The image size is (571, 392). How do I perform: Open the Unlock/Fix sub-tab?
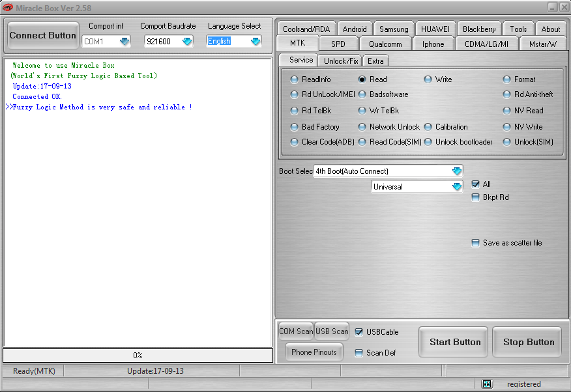[341, 61]
